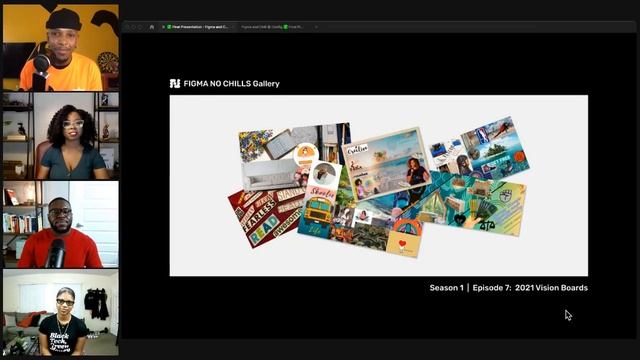Open the second Figma and Chill tab
640x360 pixels.
coord(274,27)
